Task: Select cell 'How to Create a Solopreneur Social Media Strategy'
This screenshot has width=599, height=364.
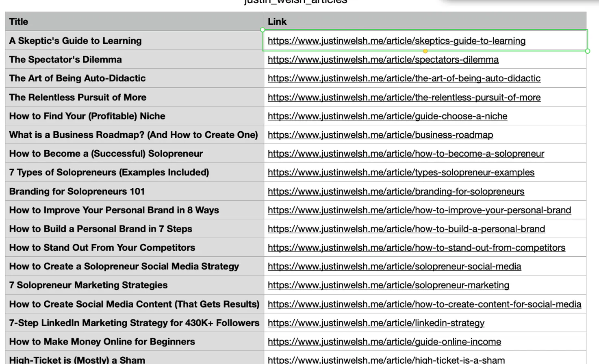Action: (135, 266)
